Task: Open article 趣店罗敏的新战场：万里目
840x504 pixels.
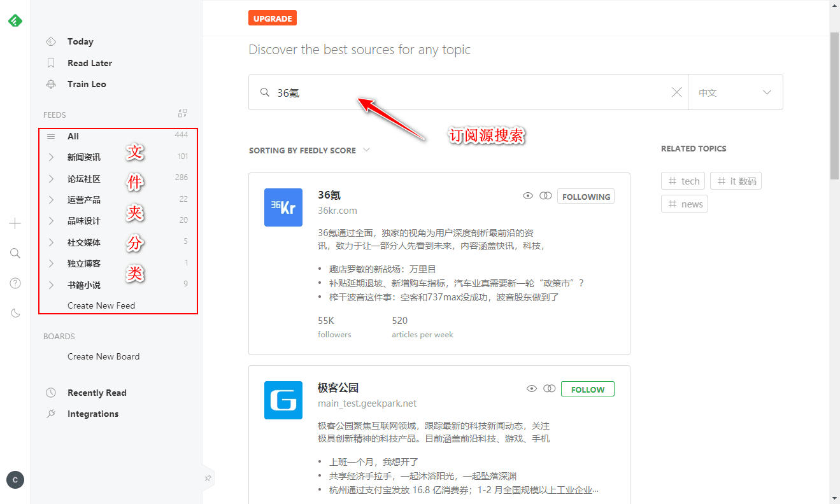Action: (382, 269)
